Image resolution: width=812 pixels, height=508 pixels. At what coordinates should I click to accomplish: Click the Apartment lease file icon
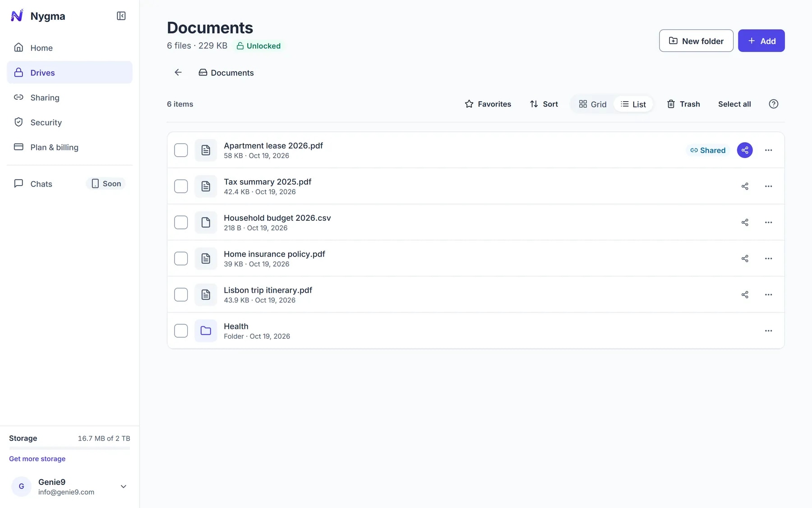(x=206, y=150)
